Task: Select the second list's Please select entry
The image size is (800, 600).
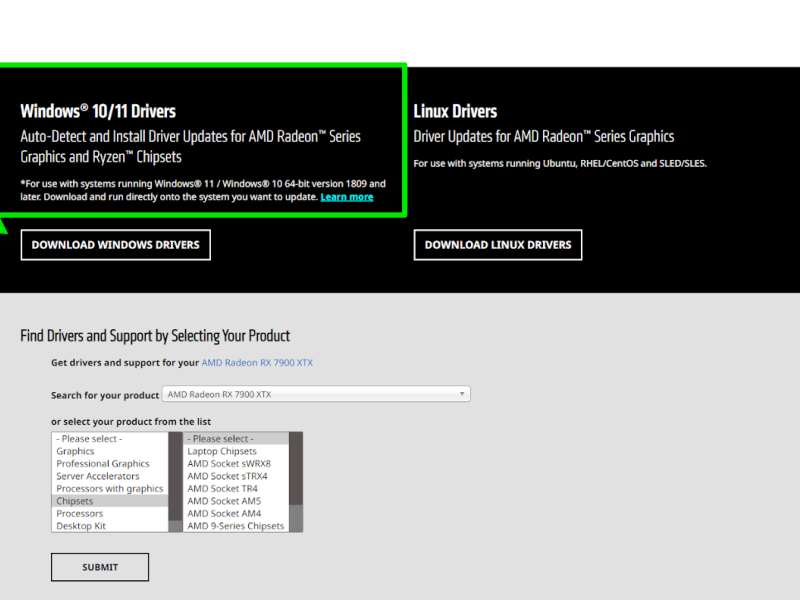Action: tap(236, 439)
